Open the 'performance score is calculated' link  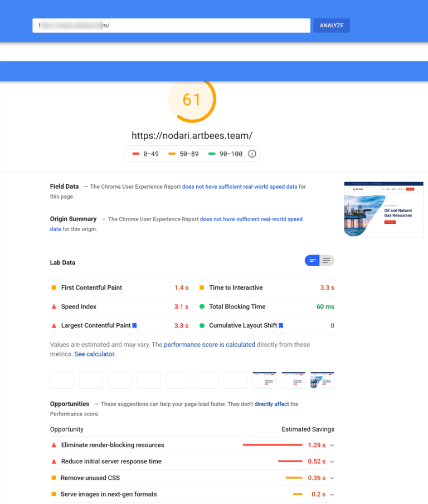point(210,345)
